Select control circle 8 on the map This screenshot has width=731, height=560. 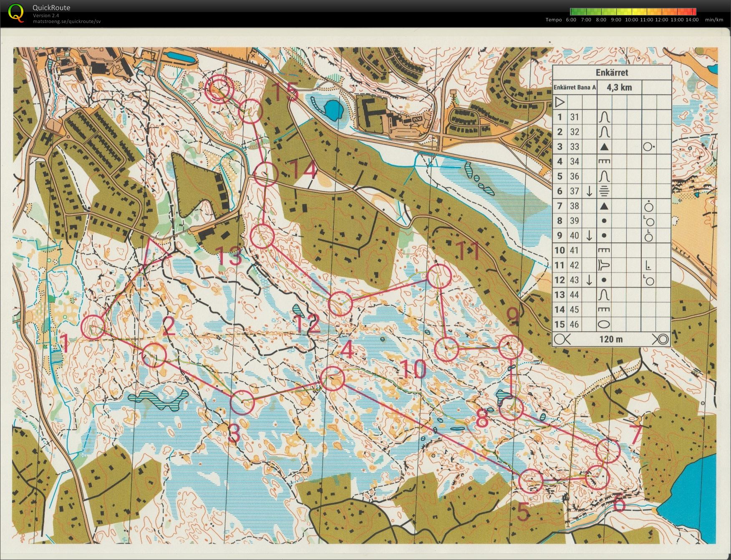coord(511,408)
